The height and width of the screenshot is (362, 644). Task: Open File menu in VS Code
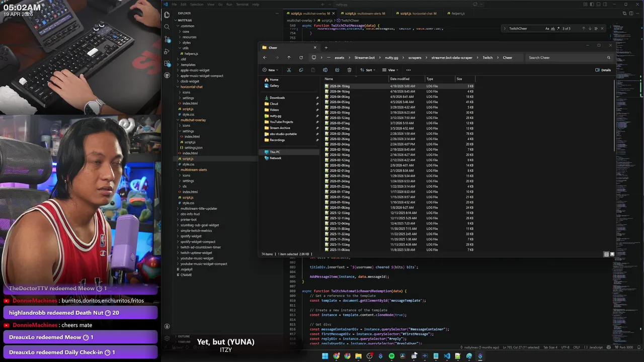[175, 5]
